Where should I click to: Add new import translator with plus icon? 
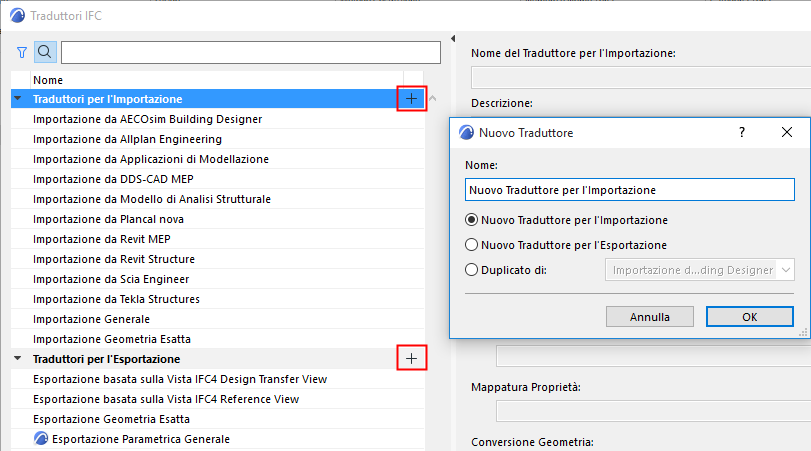tap(412, 99)
